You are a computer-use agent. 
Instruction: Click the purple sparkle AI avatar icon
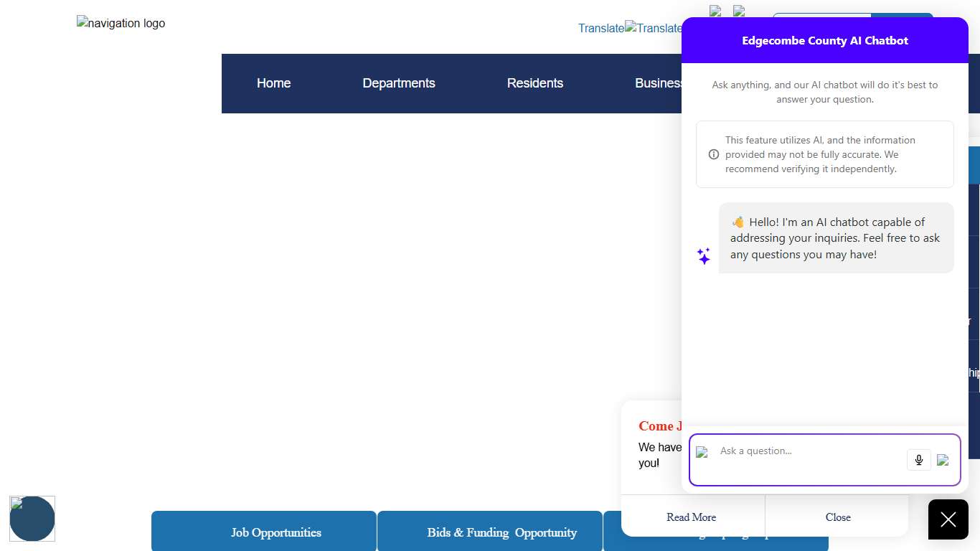coord(704,256)
